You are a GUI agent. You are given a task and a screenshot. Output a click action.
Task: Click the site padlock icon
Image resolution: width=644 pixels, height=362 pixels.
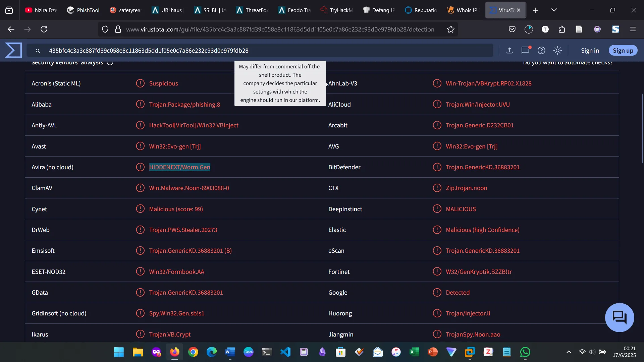pos(118,29)
